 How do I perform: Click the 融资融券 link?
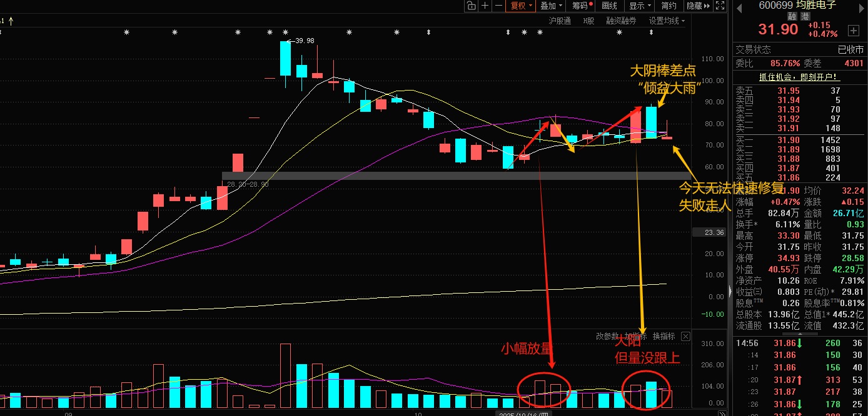pos(621,21)
